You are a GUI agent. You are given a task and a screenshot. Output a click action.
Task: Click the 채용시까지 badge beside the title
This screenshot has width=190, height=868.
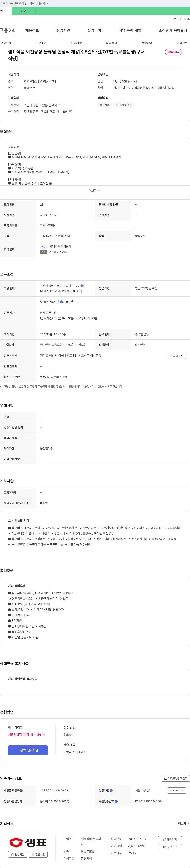[x=173, y=52]
